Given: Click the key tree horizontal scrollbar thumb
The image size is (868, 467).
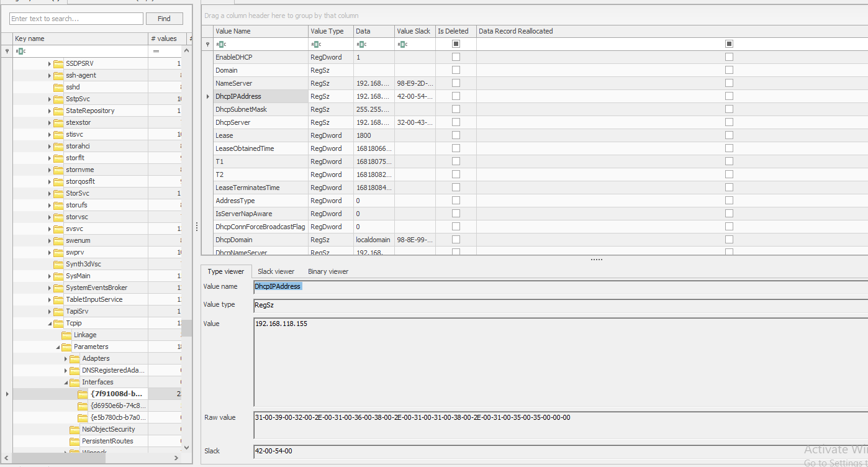Looking at the screenshot, I should coord(59,458).
